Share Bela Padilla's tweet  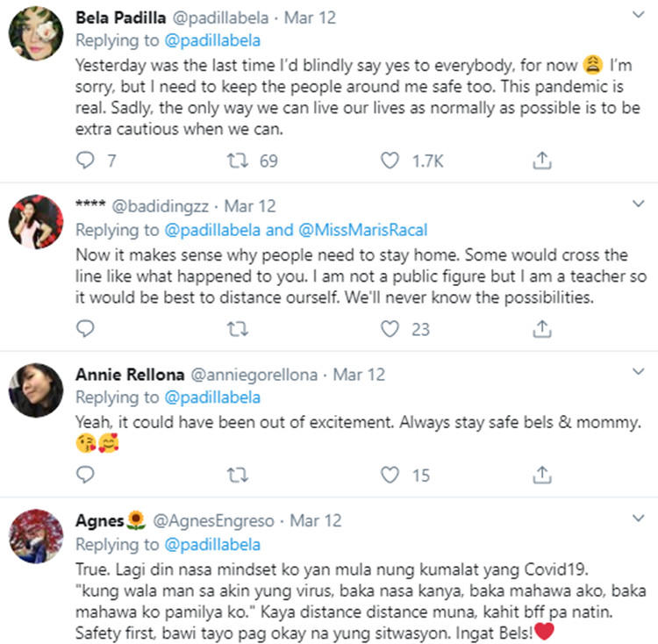(542, 161)
